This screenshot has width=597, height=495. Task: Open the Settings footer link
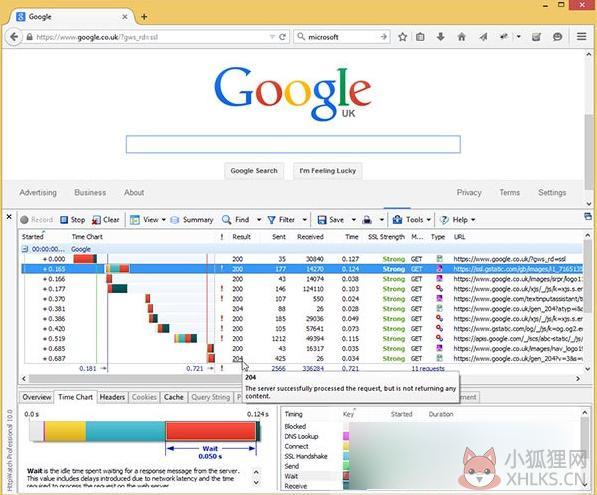552,193
